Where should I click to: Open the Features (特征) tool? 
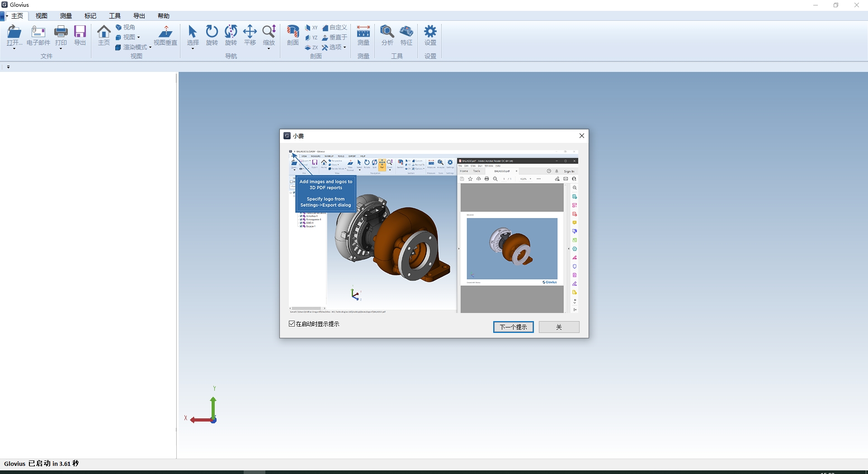(x=406, y=33)
